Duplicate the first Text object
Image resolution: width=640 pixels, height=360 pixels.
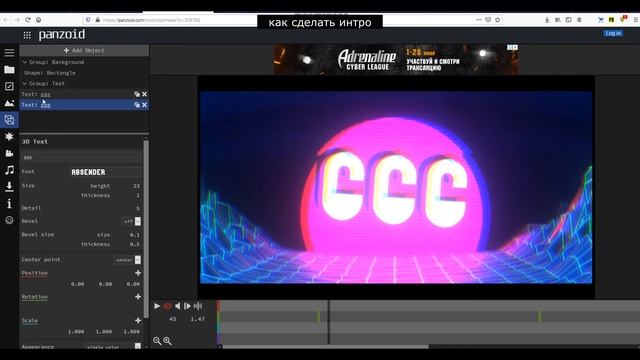pos(137,94)
